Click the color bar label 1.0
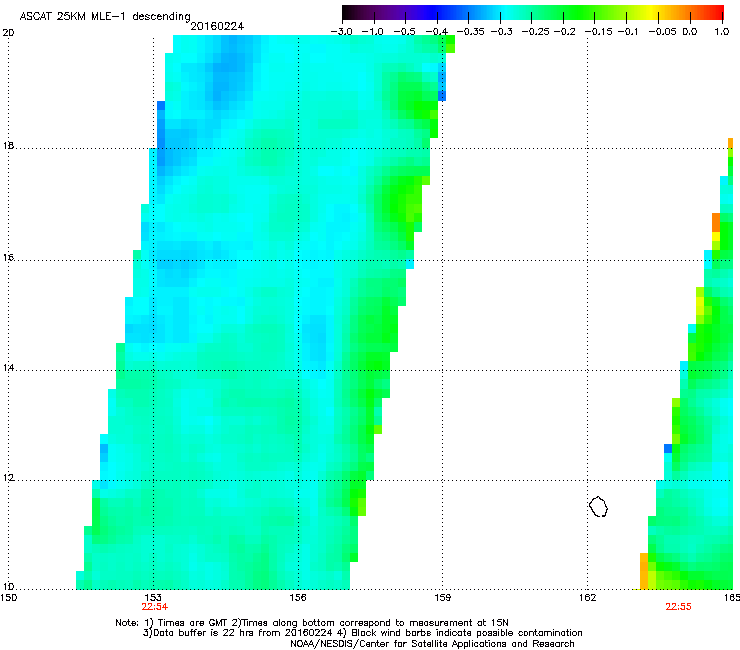740x650 pixels. [722, 32]
